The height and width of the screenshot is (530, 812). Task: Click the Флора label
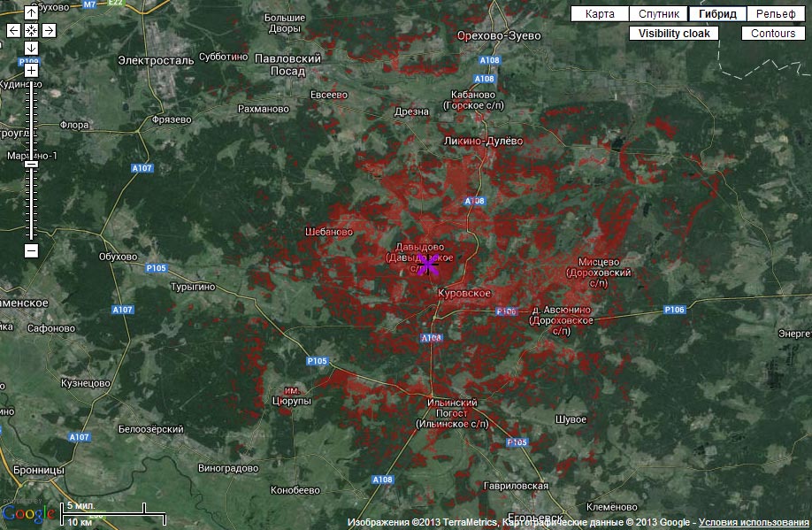coord(74,125)
